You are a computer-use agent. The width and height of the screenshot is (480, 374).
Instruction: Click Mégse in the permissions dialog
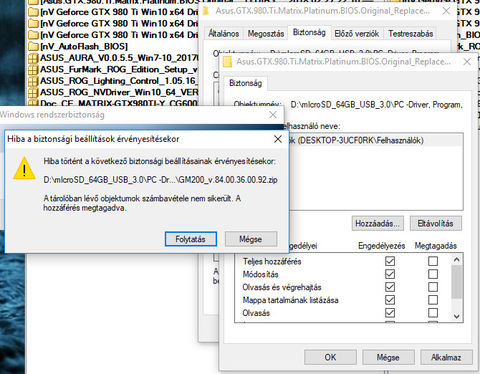[x=388, y=357]
